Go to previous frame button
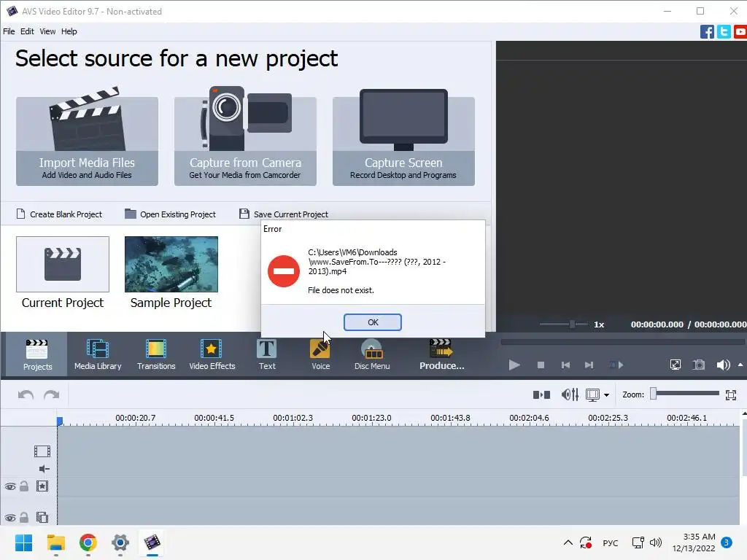The height and width of the screenshot is (560, 747). coord(565,365)
